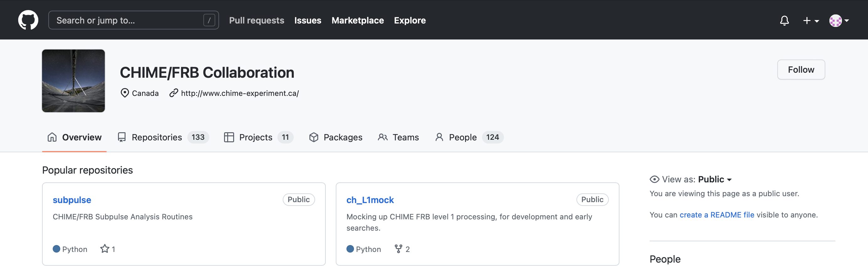Click the Python language dot on ch_L1mock
The width and height of the screenshot is (868, 272).
coord(350,249)
